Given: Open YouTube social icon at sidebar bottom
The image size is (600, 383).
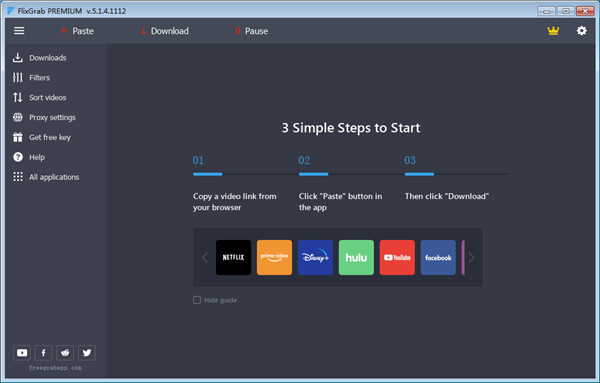Looking at the screenshot, I should coord(22,353).
